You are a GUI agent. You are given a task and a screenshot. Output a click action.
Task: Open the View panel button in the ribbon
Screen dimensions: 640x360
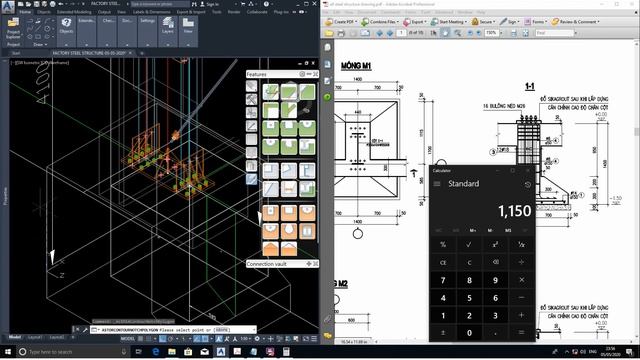coord(188,26)
